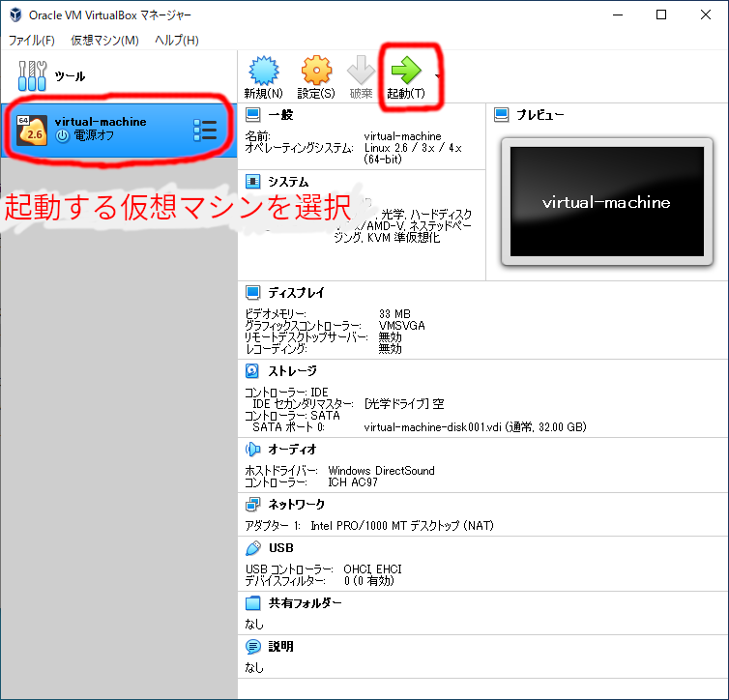This screenshot has height=700, width=729.
Task: Start the VM with 起動 green arrow
Action: click(406, 71)
